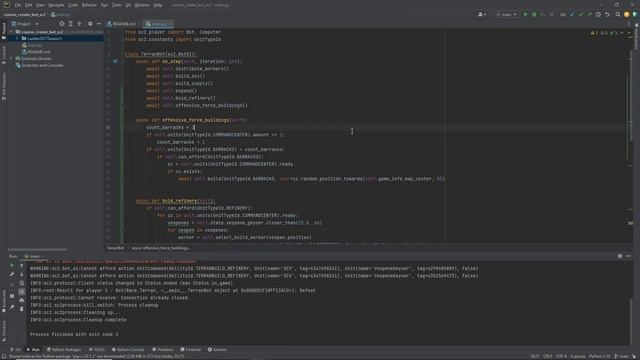Click the async offensive_force_buildings breadcrumb
Viewport: 640px width, 360px height.
(x=160, y=248)
